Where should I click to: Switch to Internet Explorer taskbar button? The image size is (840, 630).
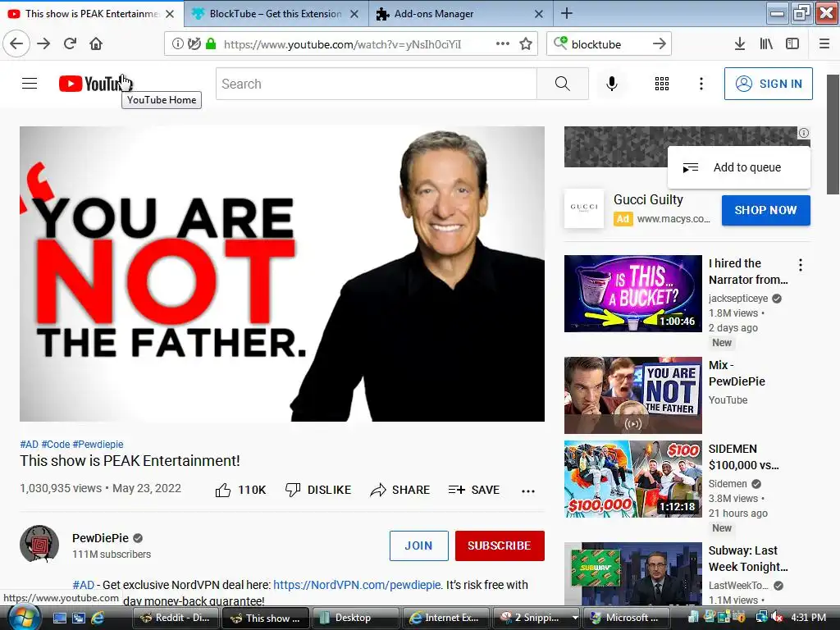[x=444, y=618]
